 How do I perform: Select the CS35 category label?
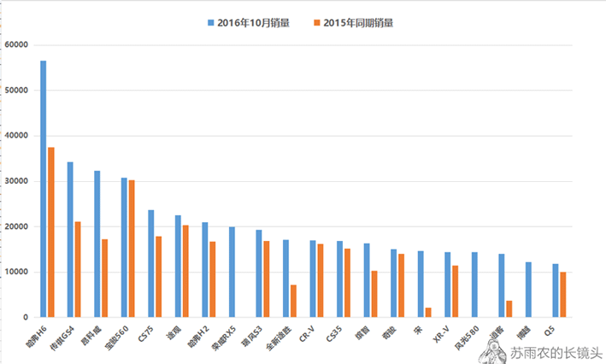pyautogui.click(x=334, y=334)
